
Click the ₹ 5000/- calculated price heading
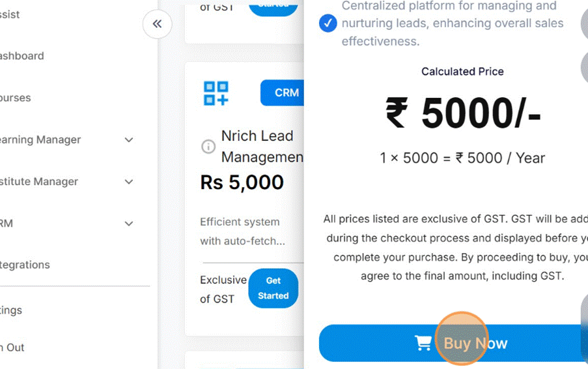462,114
